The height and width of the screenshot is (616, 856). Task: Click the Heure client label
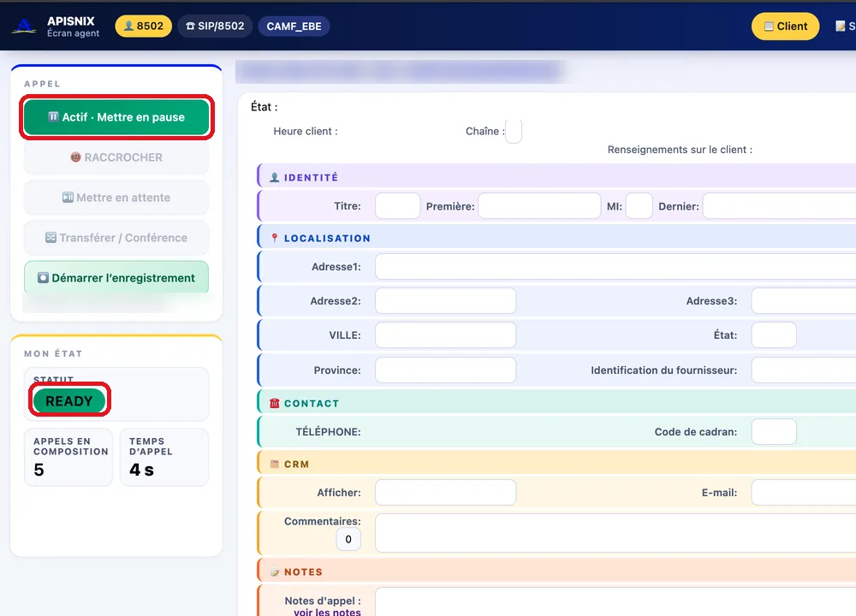pos(306,131)
